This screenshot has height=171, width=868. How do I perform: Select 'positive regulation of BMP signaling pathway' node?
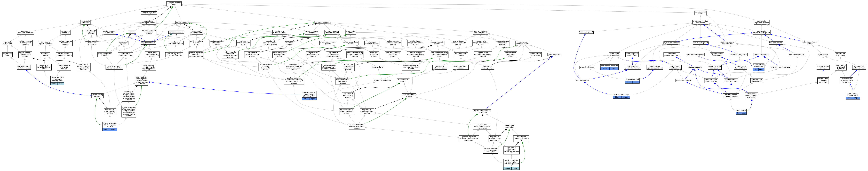tap(110, 125)
